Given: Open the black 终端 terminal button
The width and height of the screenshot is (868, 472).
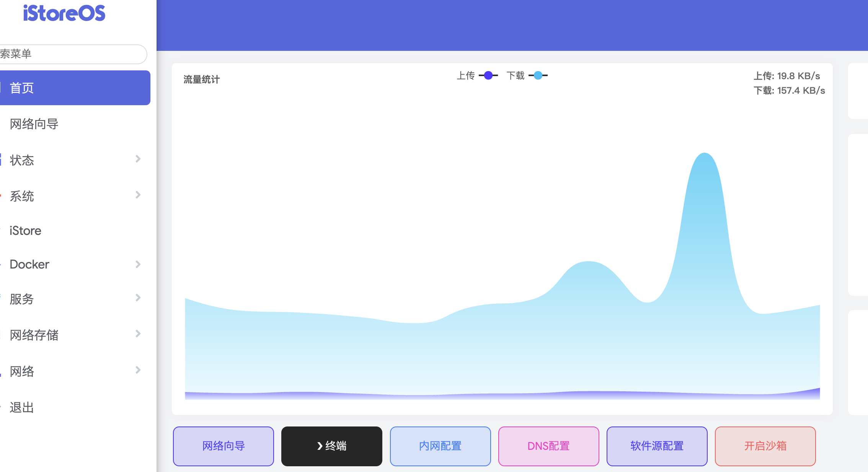Looking at the screenshot, I should [331, 446].
